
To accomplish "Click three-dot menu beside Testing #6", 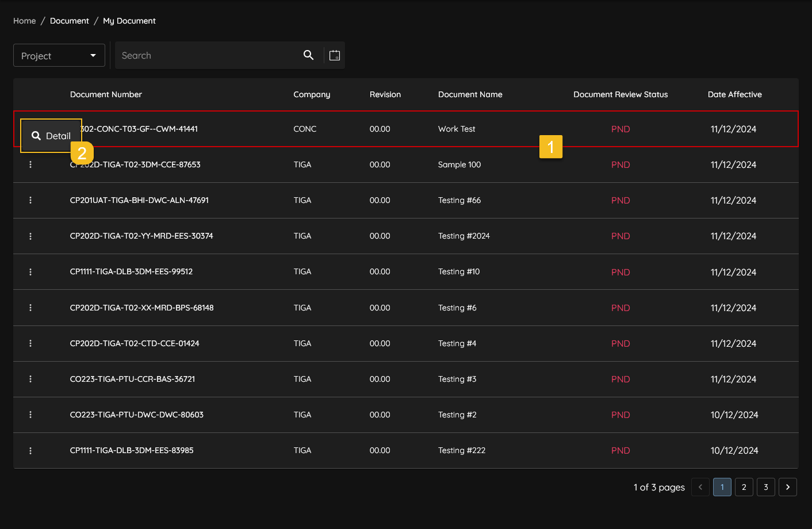I will [x=30, y=308].
